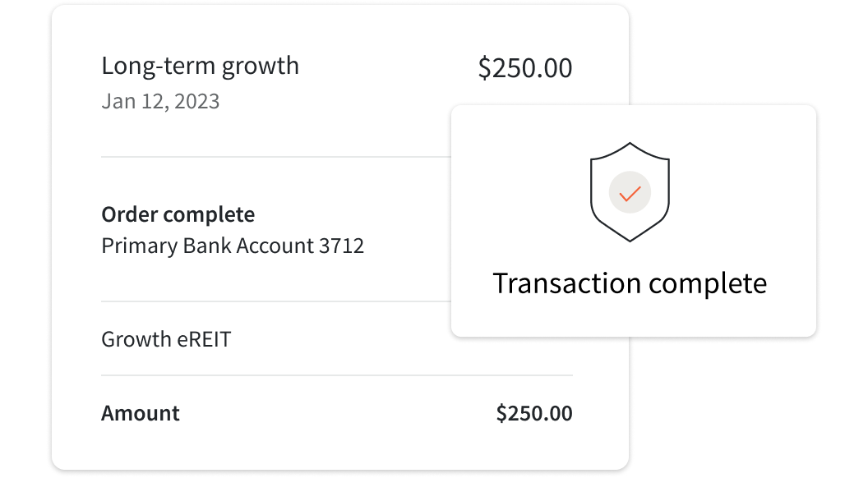Click the shield icon with checkmark
This screenshot has width=868, height=478.
(x=630, y=192)
